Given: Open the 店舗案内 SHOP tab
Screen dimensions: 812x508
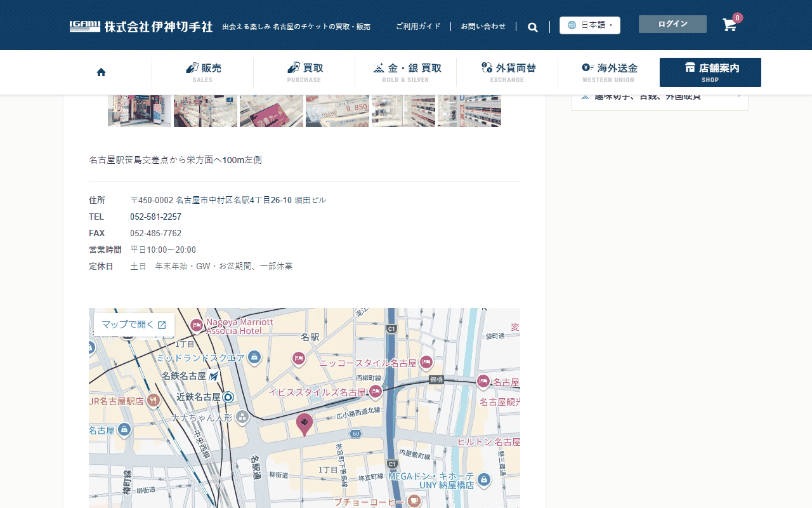Looking at the screenshot, I should tap(710, 72).
